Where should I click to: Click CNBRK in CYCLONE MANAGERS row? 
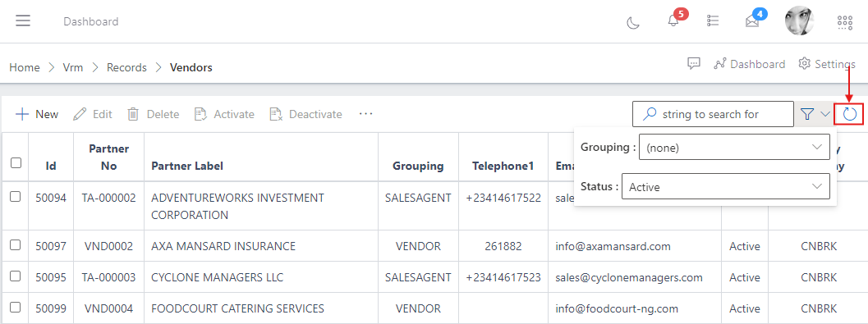click(x=819, y=277)
